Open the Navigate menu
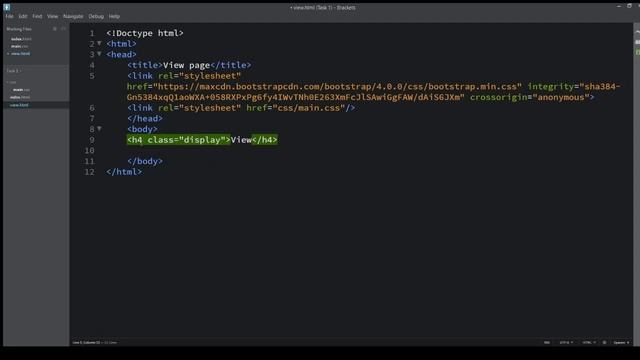 coord(73,16)
